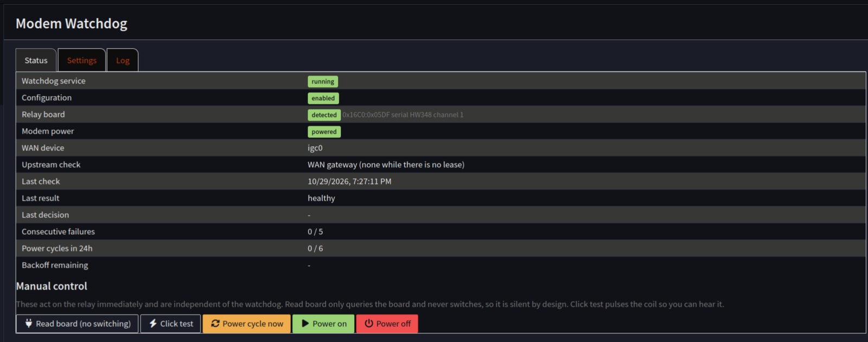Click the 'Consecutive failures' row label
The width and height of the screenshot is (868, 342).
pyautogui.click(x=58, y=231)
